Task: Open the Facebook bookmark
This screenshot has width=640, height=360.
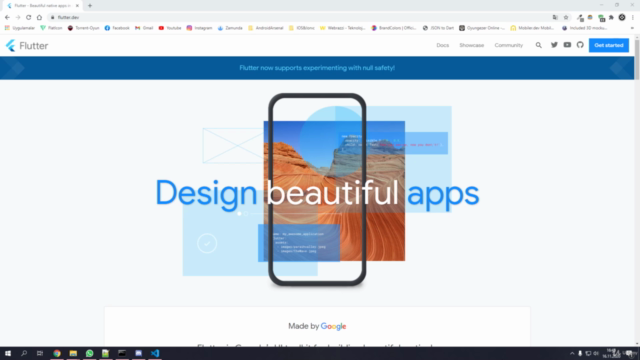Action: pyautogui.click(x=117, y=28)
